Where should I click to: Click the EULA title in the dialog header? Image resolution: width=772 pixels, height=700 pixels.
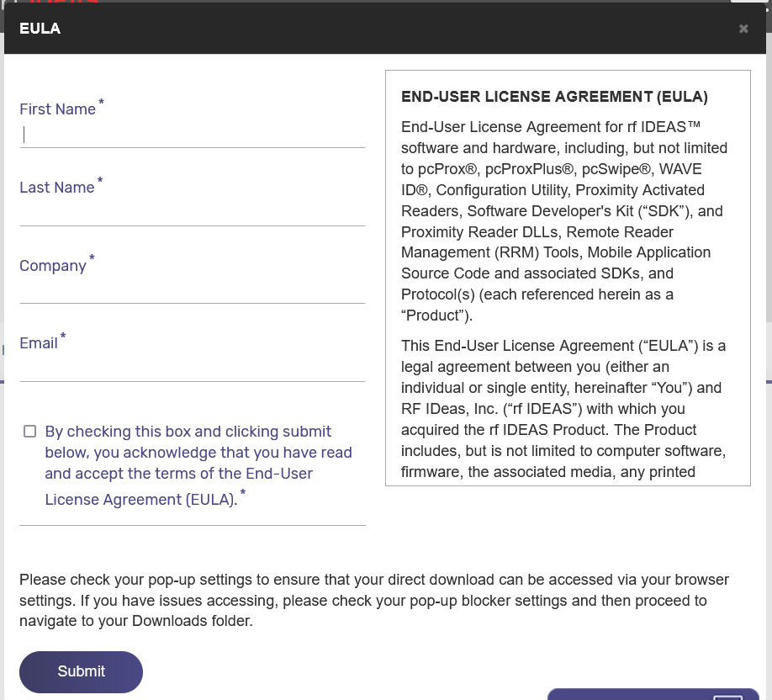click(40, 28)
